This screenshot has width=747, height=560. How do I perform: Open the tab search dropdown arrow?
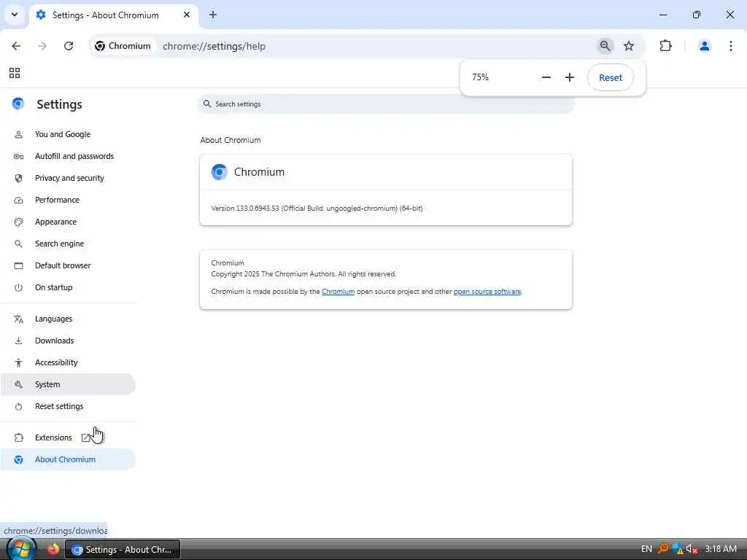pos(15,15)
